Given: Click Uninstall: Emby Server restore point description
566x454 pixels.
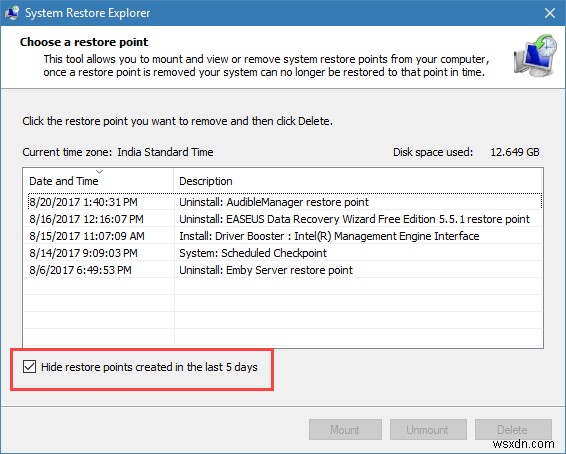Looking at the screenshot, I should coord(266,270).
